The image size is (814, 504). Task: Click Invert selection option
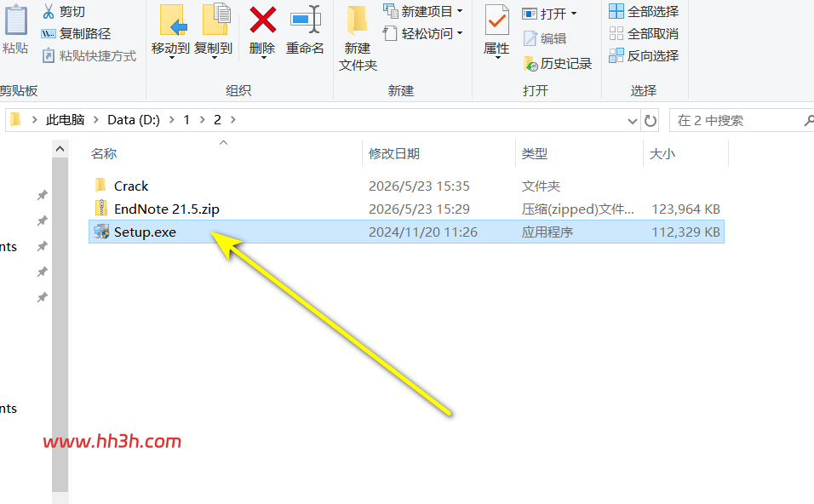pyautogui.click(x=644, y=55)
